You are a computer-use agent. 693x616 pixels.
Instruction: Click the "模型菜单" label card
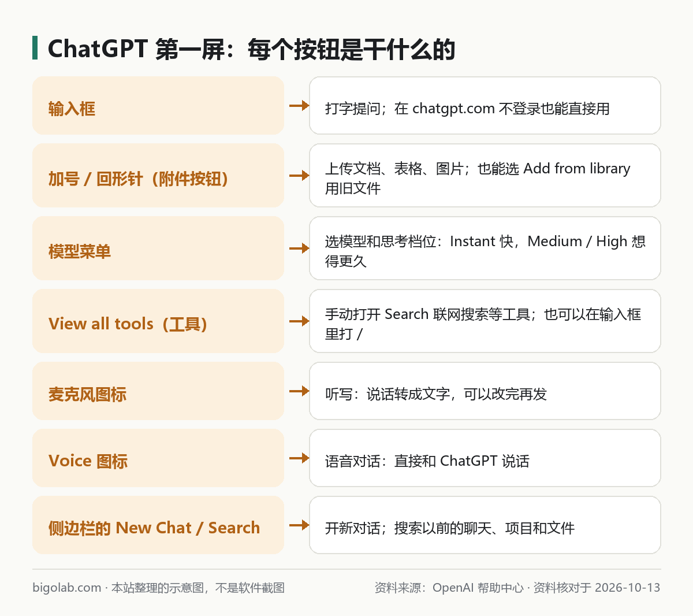(158, 248)
